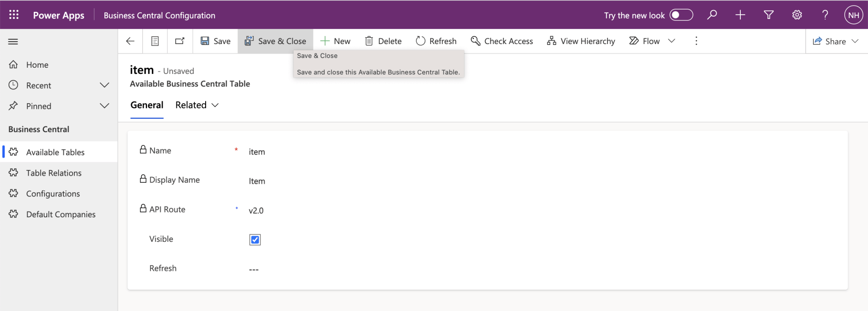Click the Flow button
Screen dimensions: 868x311
click(644, 41)
